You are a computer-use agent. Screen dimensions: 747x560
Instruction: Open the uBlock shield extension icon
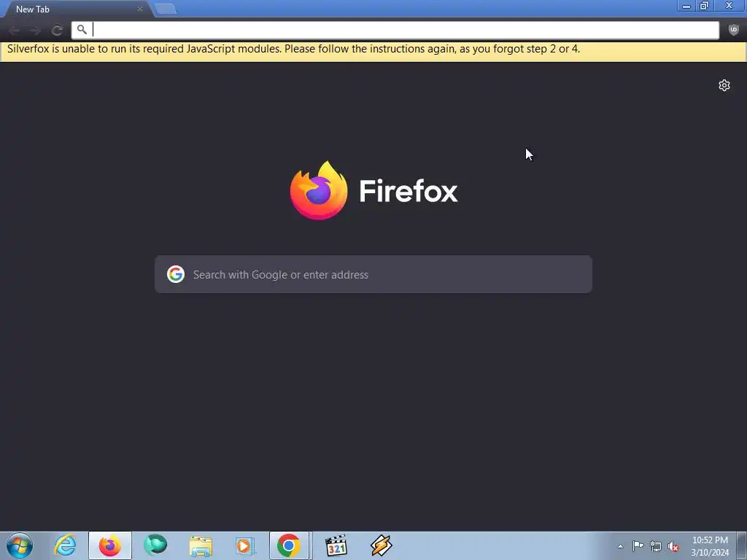click(734, 30)
